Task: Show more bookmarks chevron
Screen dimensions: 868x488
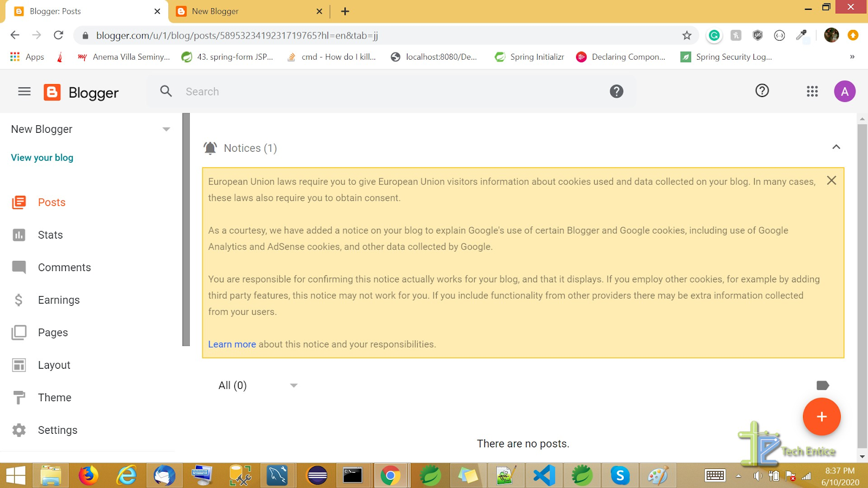Action: pyautogui.click(x=852, y=57)
